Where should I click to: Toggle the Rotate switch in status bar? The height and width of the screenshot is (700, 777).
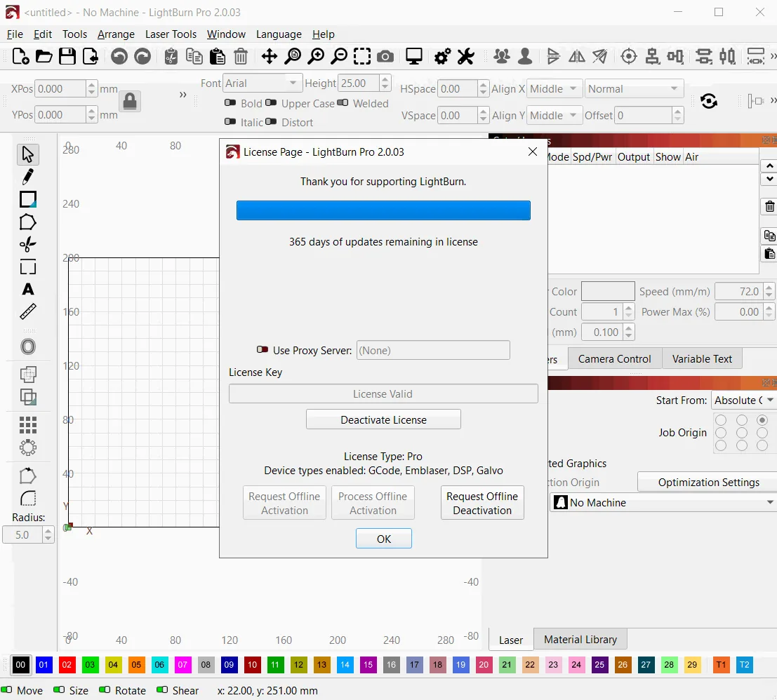(105, 689)
